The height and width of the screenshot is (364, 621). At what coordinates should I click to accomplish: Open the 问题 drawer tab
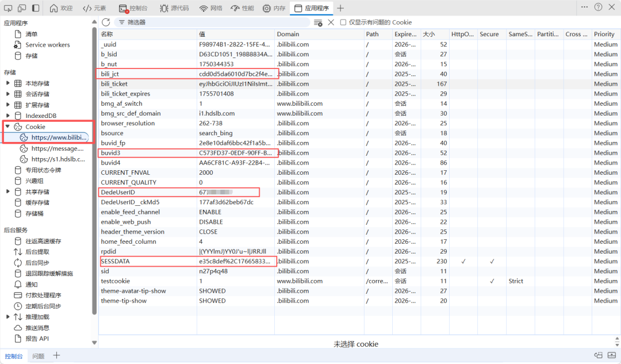(39, 356)
